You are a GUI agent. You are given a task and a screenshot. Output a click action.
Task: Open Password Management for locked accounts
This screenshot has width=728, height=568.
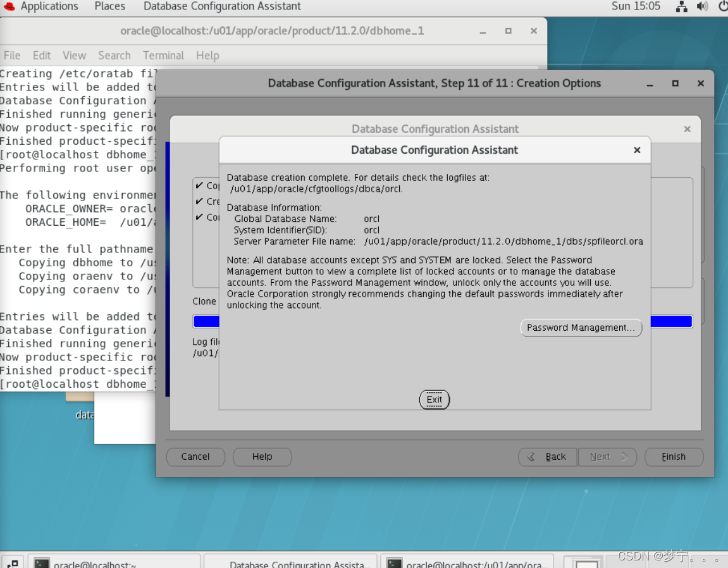(580, 328)
